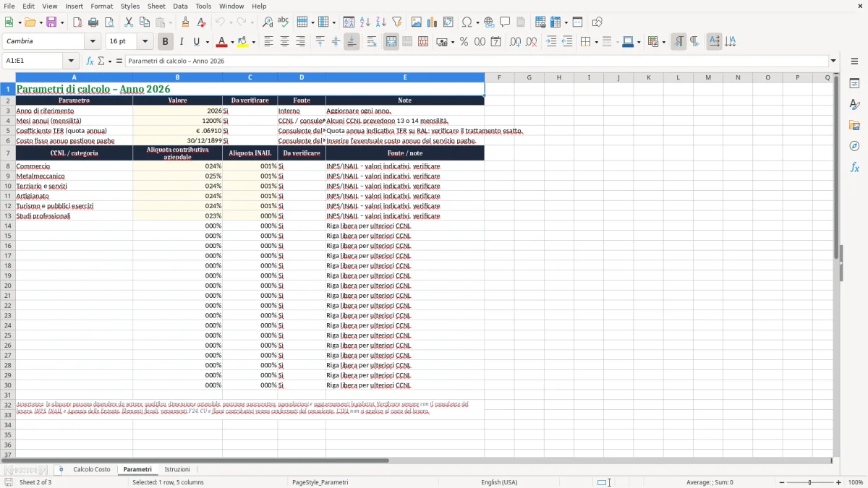Insert a hyperlink
Image resolution: width=868 pixels, height=488 pixels.
pos(489,22)
